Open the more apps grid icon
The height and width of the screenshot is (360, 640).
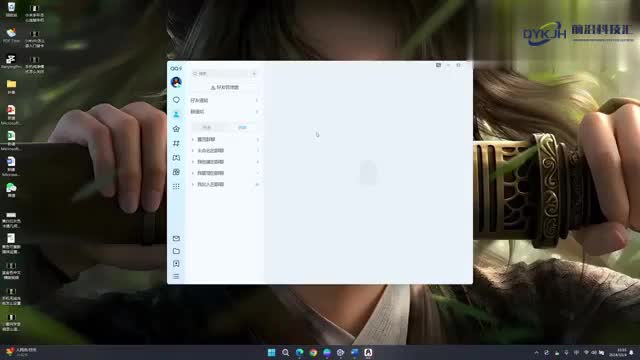point(176,187)
